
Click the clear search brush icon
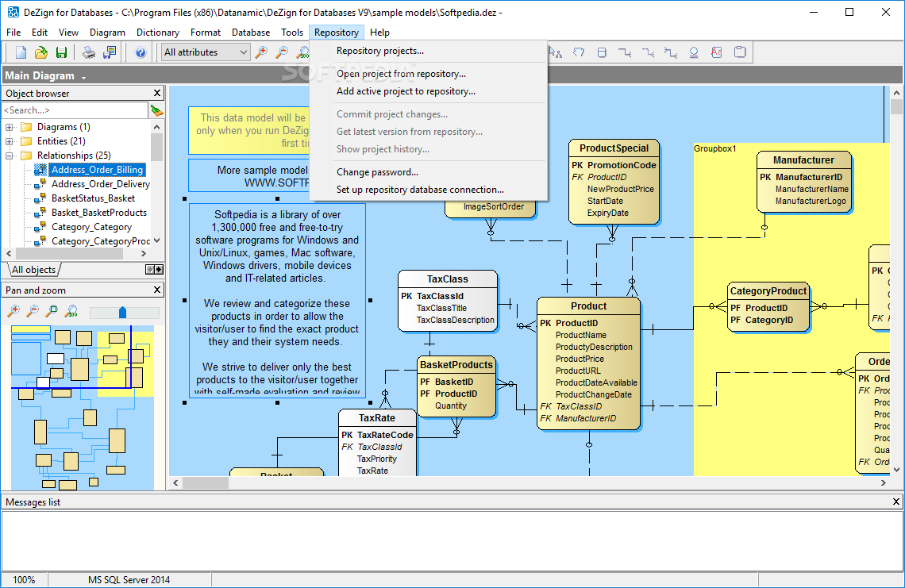point(156,110)
